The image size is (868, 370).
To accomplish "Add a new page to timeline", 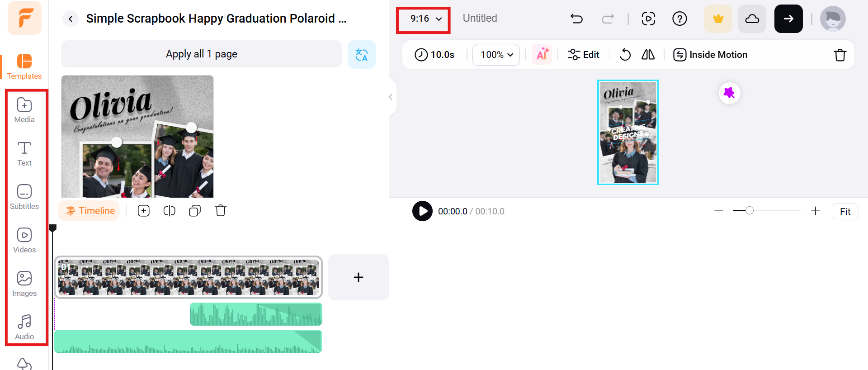I will [359, 277].
